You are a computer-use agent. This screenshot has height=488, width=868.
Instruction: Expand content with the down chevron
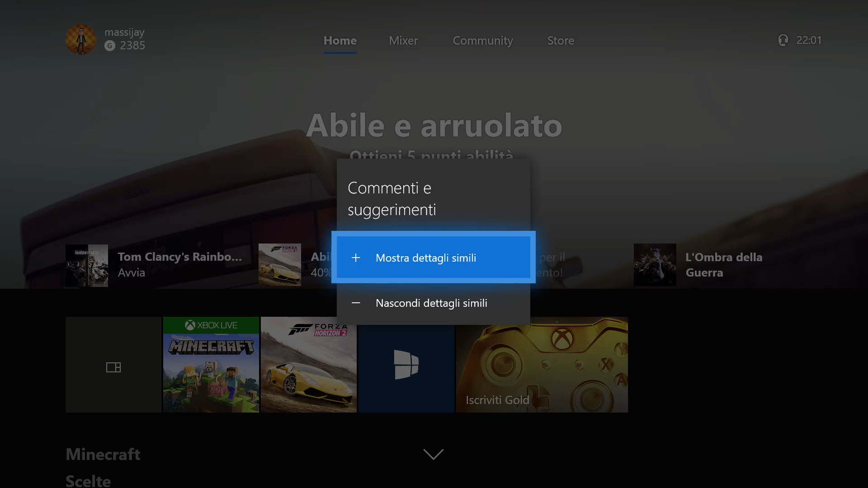(433, 454)
